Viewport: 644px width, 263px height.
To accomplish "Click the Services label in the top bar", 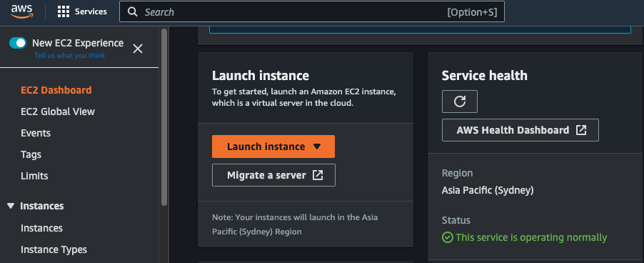I will [x=91, y=11].
